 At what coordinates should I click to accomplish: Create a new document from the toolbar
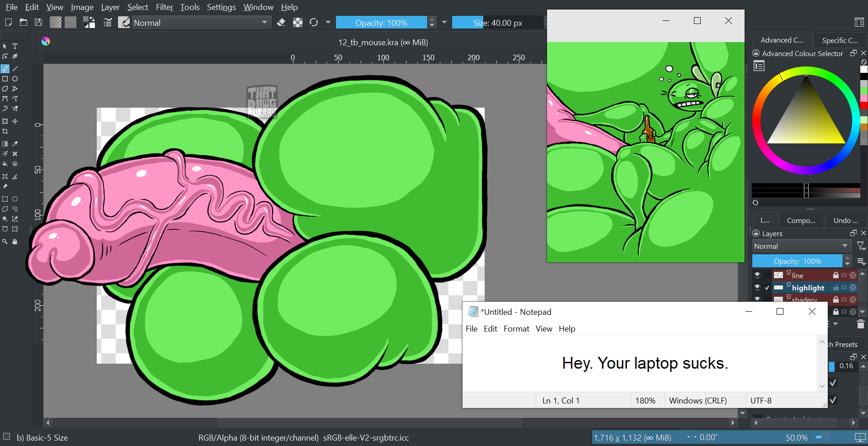pyautogui.click(x=8, y=22)
